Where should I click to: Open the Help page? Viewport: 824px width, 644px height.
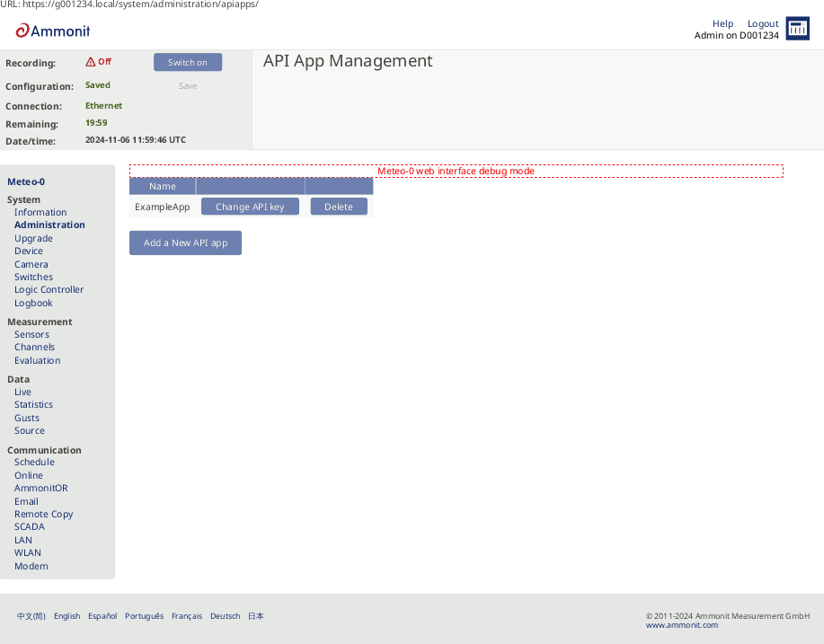point(722,23)
